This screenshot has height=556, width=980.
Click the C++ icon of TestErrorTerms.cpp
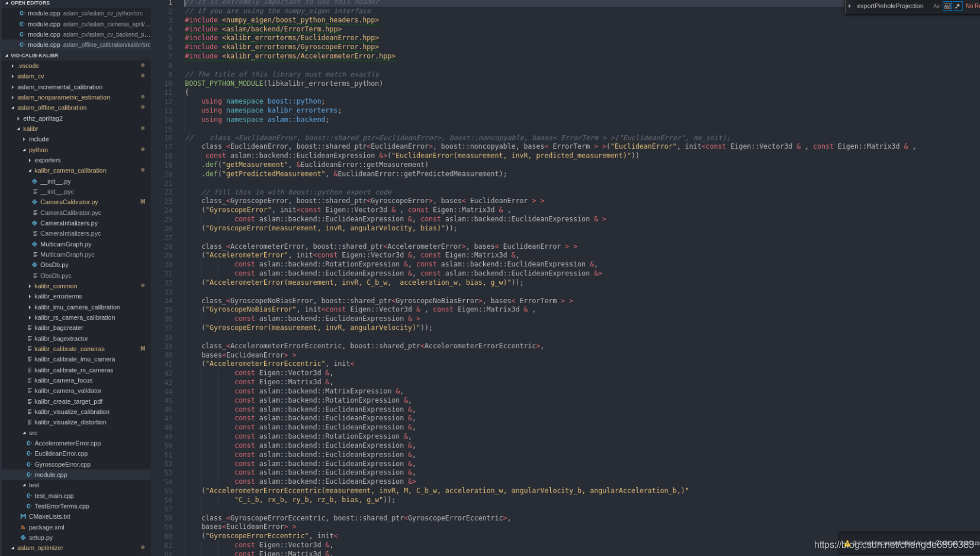click(x=29, y=506)
